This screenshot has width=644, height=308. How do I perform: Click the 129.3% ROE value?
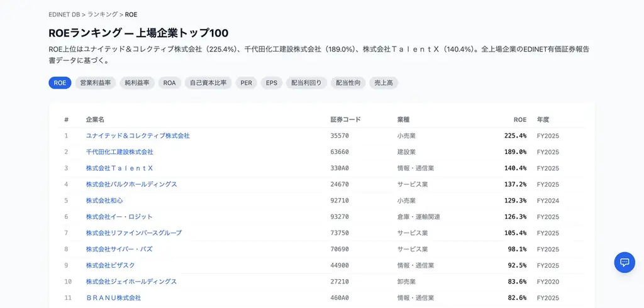tap(516, 201)
